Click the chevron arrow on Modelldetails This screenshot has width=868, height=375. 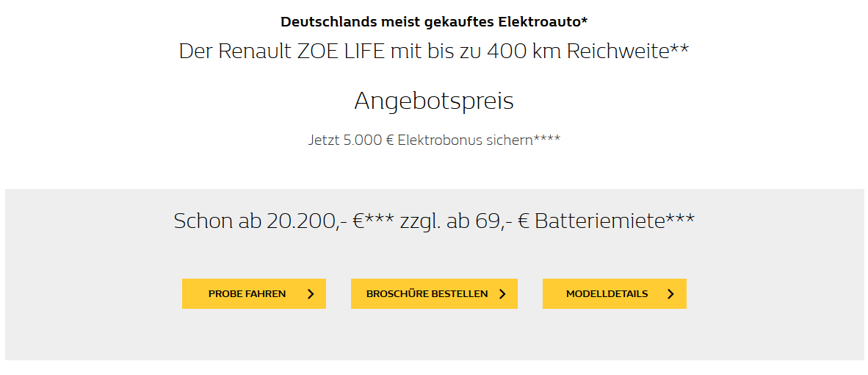671,294
